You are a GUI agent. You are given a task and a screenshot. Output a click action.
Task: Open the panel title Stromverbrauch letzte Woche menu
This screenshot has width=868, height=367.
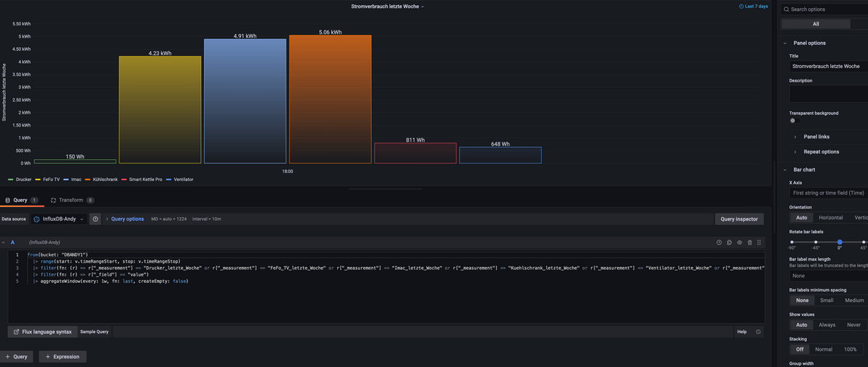click(x=386, y=6)
